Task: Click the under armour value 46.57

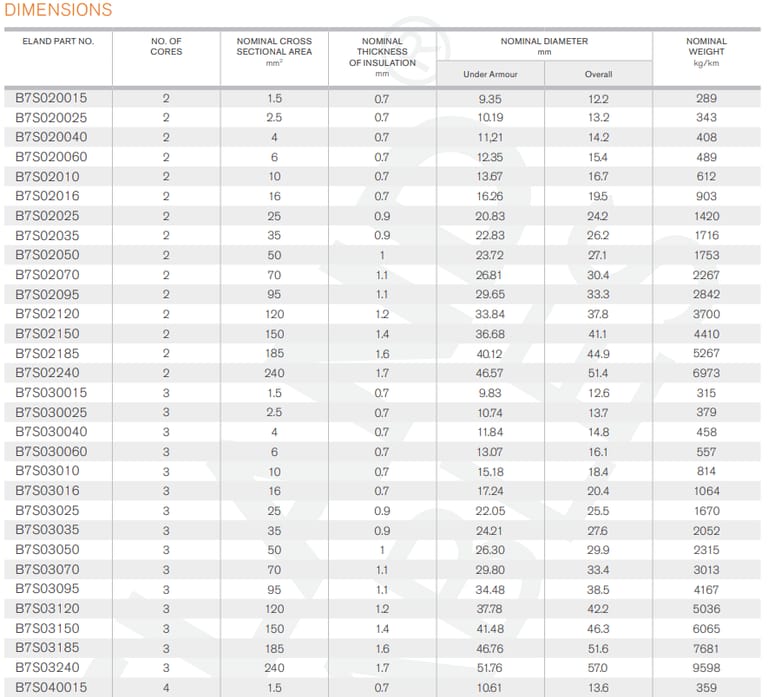Action: [x=490, y=373]
